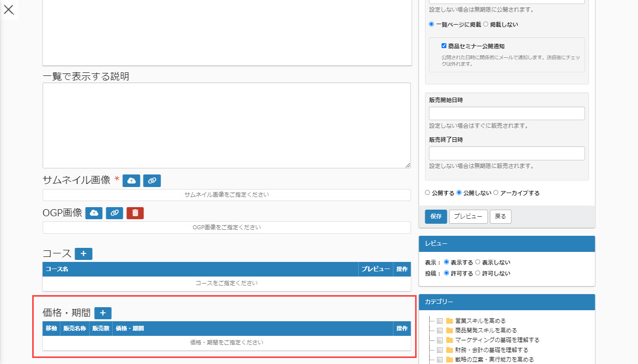The width and height of the screenshot is (638, 364).
Task: Click the OGP image link icon
Action: [115, 213]
